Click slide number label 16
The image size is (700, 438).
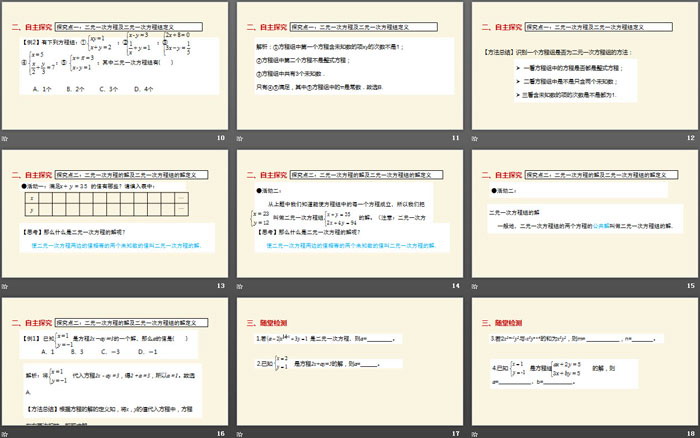click(221, 434)
